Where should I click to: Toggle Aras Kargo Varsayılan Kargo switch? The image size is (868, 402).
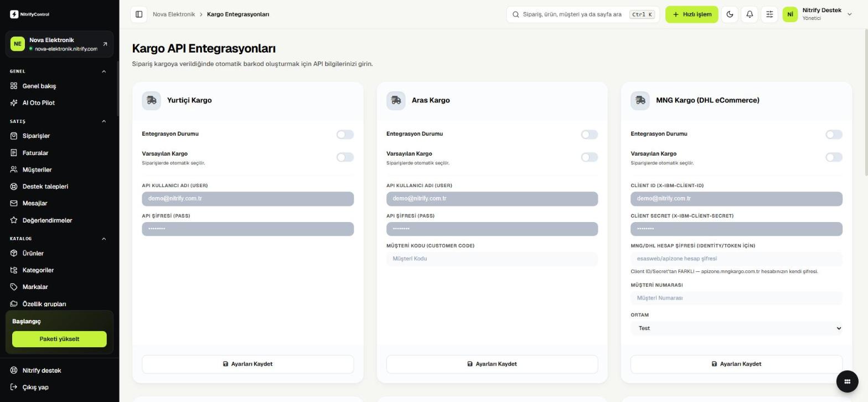pyautogui.click(x=590, y=157)
